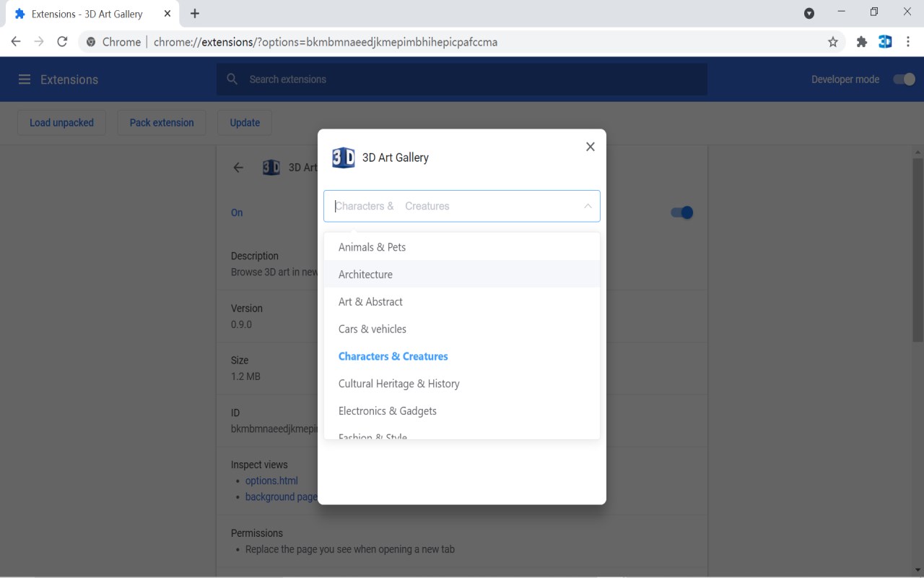Go back from the extension details page
924x578 pixels.
coord(238,168)
